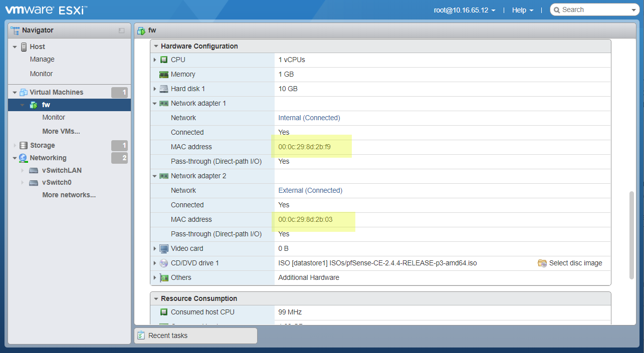This screenshot has height=353, width=644.
Task: Expand the Hard disk 1 row
Action: tap(155, 89)
